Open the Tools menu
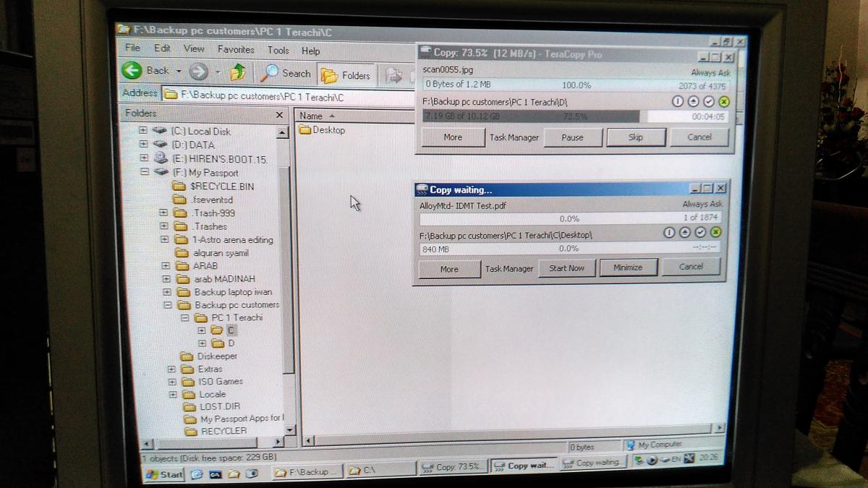The width and height of the screenshot is (868, 488). [278, 51]
